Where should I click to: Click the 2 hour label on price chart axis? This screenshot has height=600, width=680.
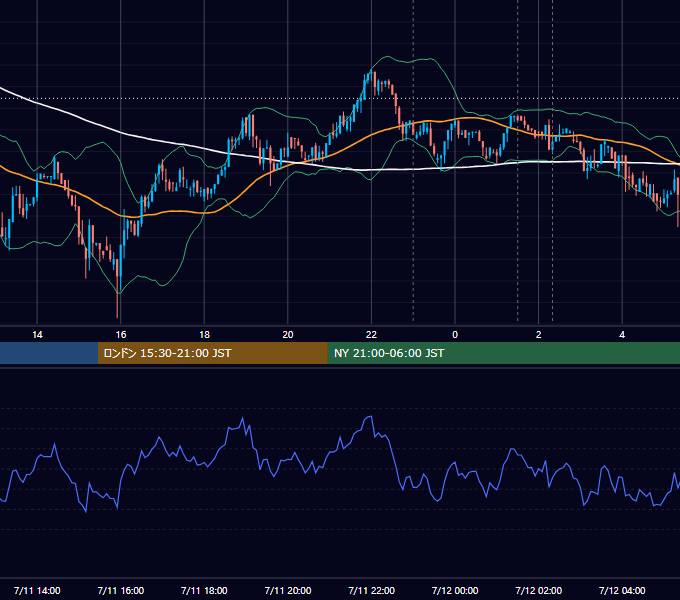click(539, 335)
